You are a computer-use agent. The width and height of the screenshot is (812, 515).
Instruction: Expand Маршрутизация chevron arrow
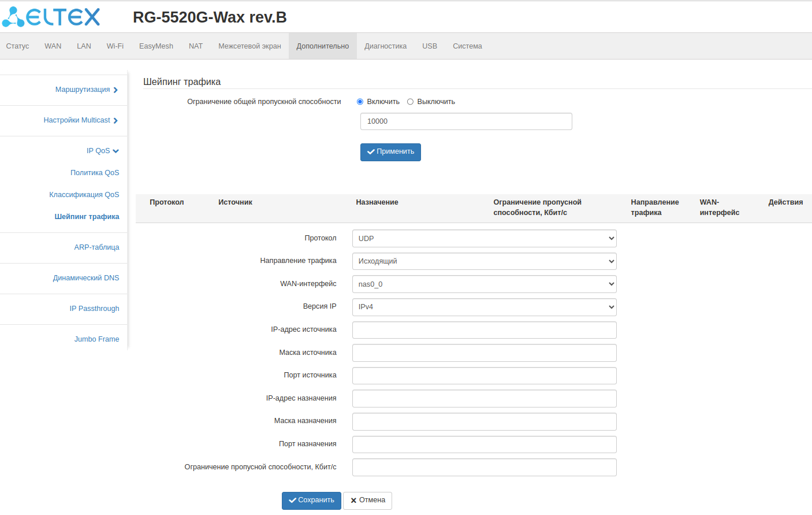click(116, 90)
